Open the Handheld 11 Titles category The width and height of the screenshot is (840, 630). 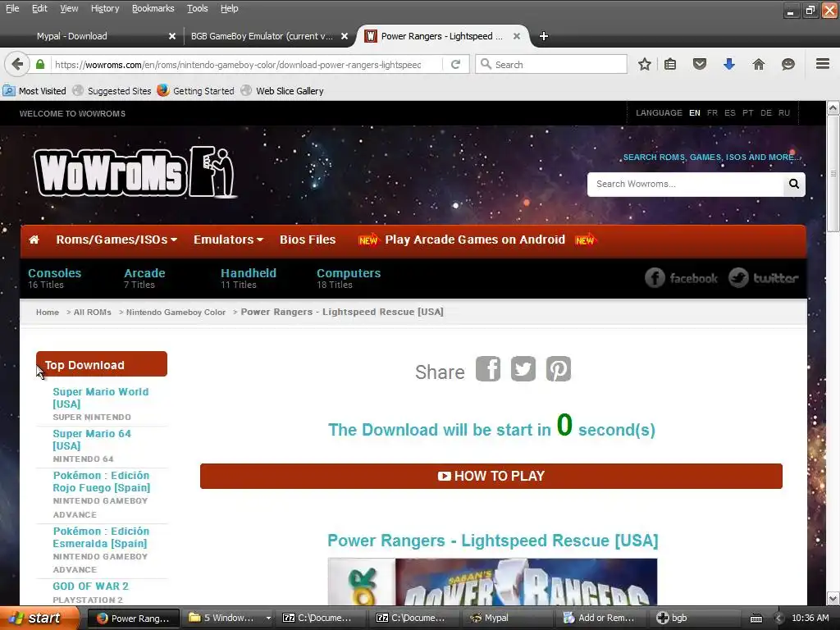coord(249,278)
